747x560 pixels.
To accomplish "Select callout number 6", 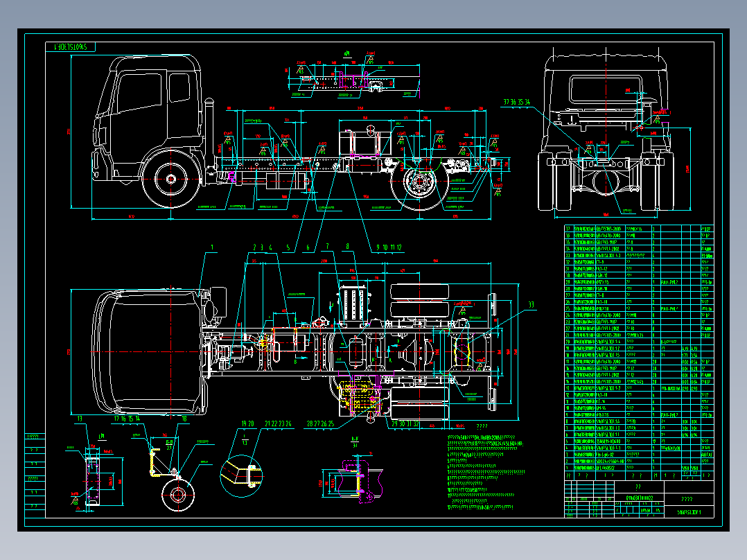I will tap(308, 248).
